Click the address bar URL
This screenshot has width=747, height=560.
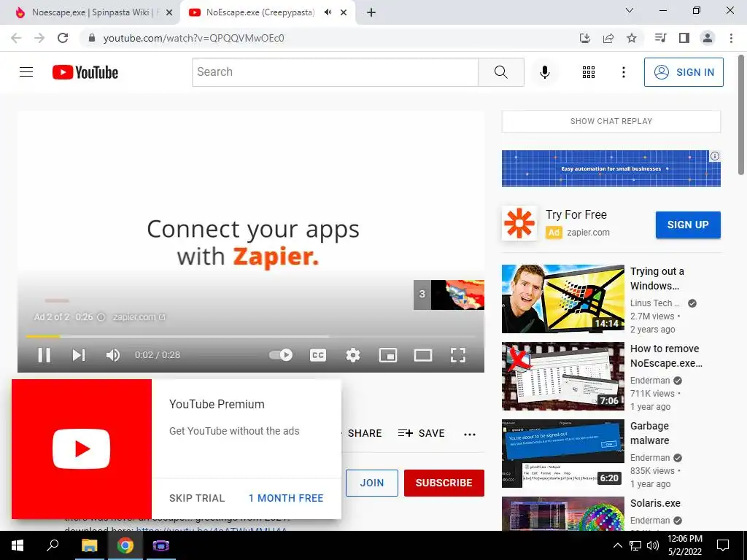193,38
